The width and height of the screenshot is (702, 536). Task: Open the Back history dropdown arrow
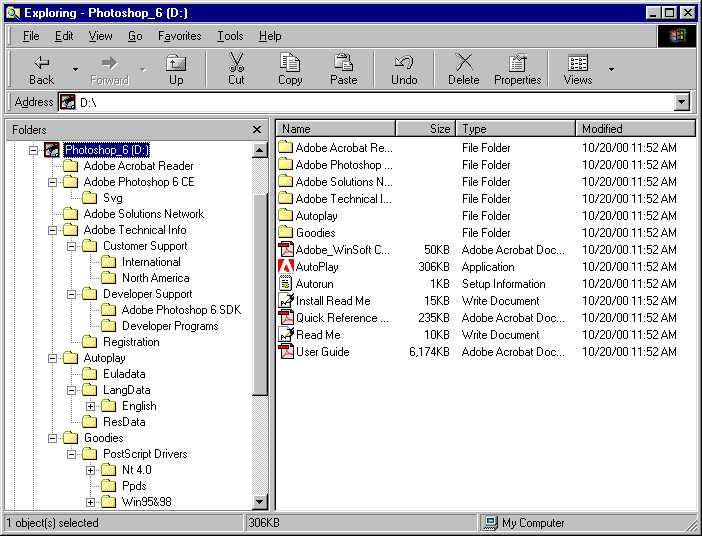(x=75, y=69)
